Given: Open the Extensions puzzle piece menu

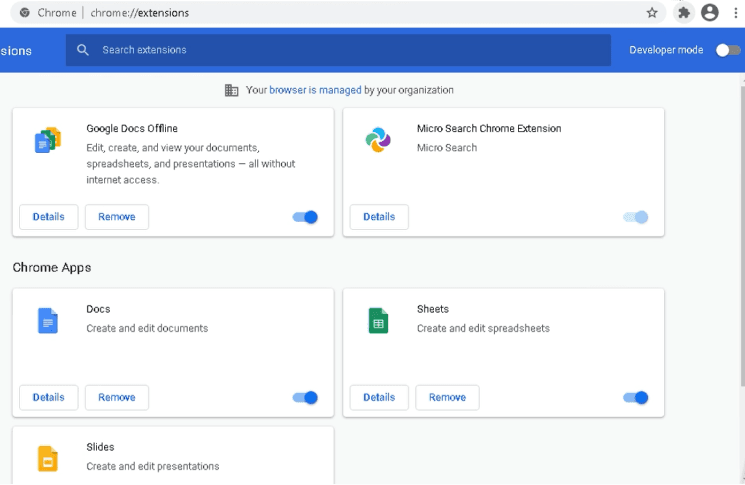Looking at the screenshot, I should (684, 13).
